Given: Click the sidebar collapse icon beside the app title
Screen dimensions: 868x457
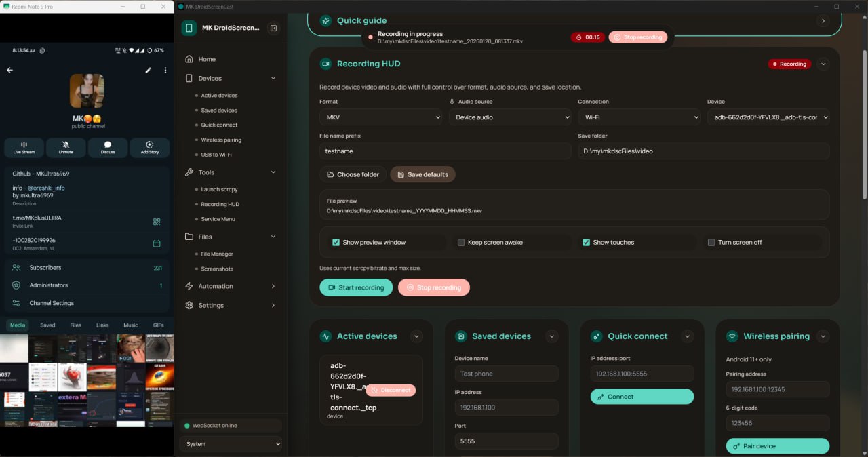Looking at the screenshot, I should point(273,28).
